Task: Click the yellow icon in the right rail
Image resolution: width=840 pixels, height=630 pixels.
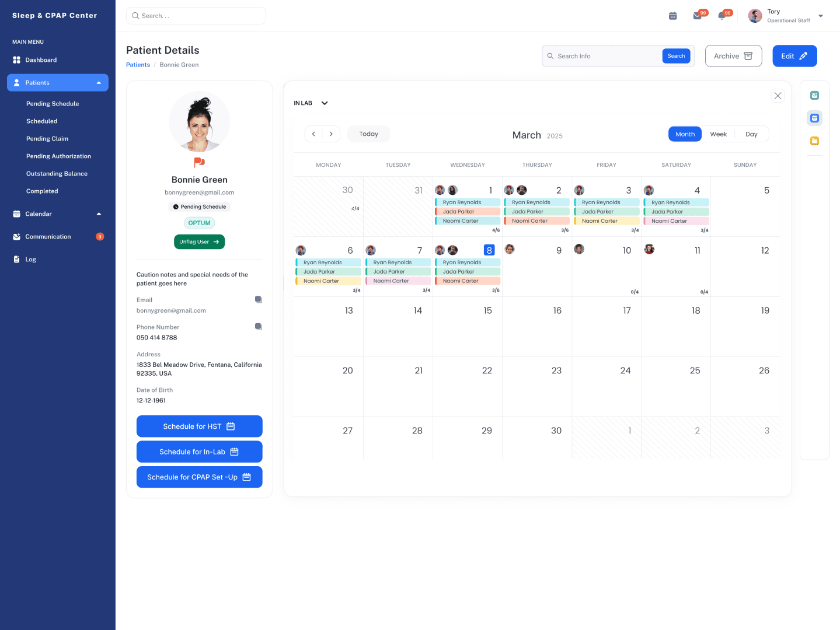Action: tap(814, 141)
